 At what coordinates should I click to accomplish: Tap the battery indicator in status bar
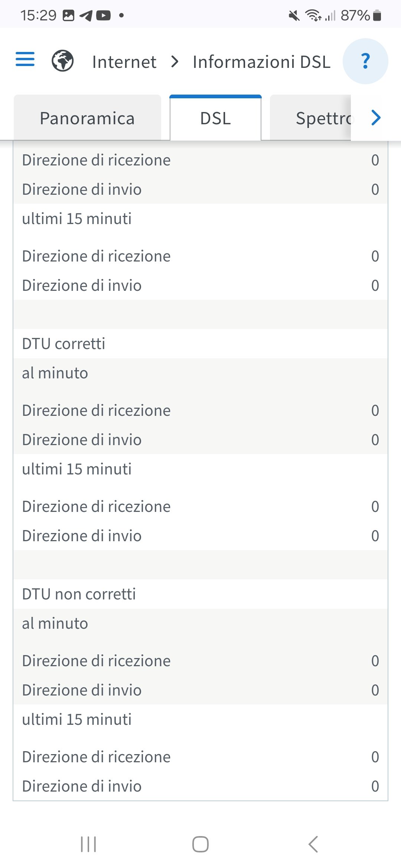[x=377, y=16]
